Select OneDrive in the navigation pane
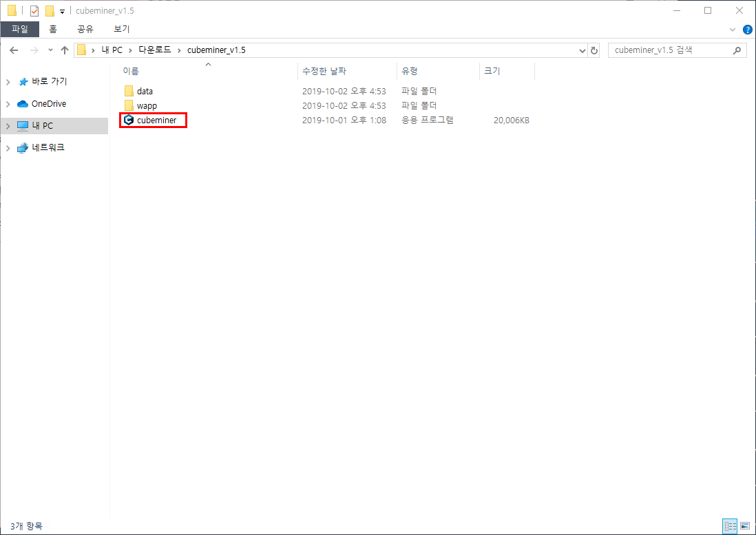Viewport: 756px width, 535px height. tap(49, 103)
